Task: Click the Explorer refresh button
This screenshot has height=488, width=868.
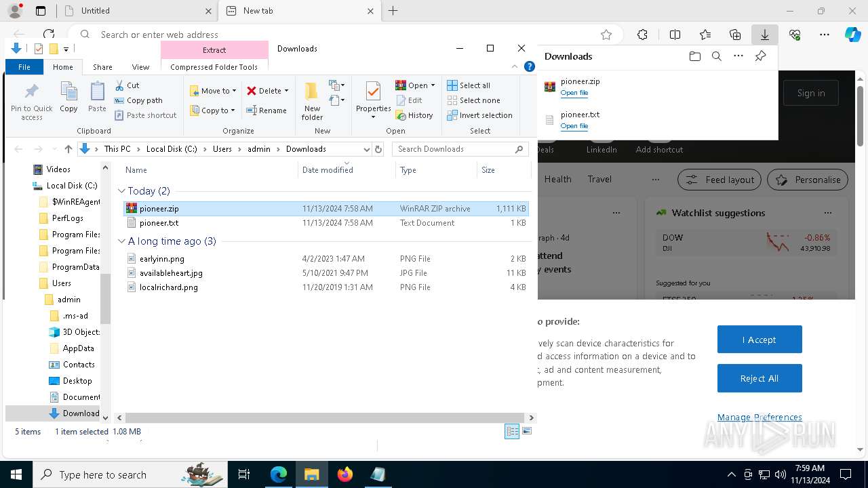Action: 378,149
